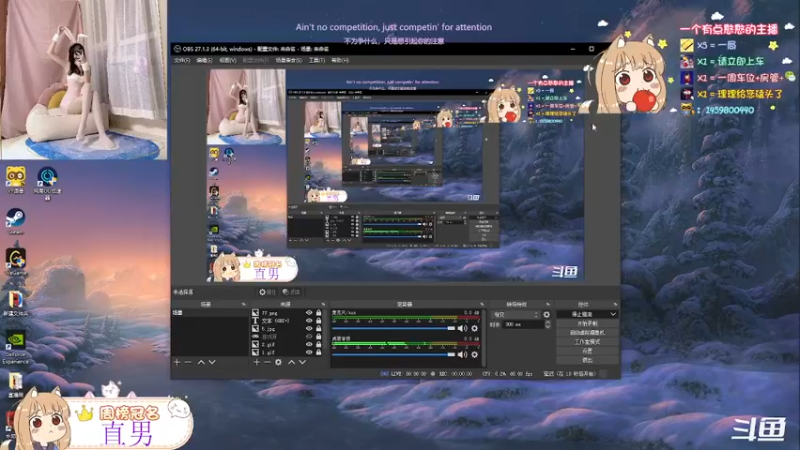Screen dimensions: 800x450
Task: Open source properties gear in the Sources panel
Action: tap(278, 362)
